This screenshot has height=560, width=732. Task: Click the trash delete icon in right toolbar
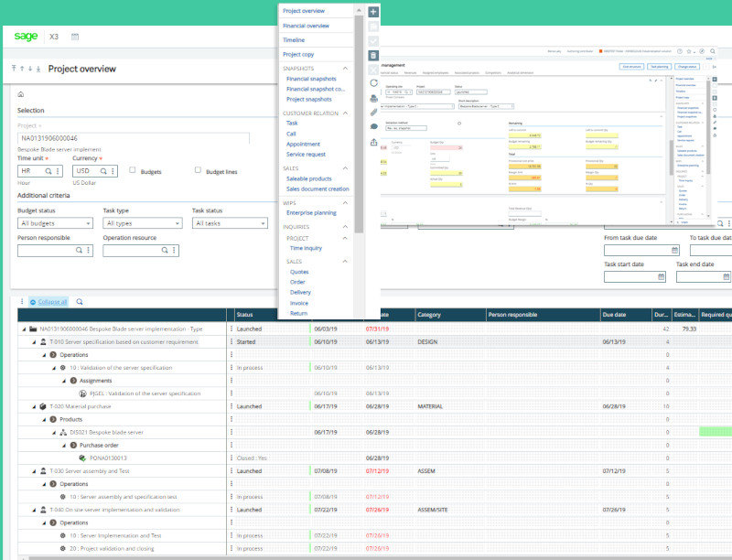pyautogui.click(x=373, y=56)
